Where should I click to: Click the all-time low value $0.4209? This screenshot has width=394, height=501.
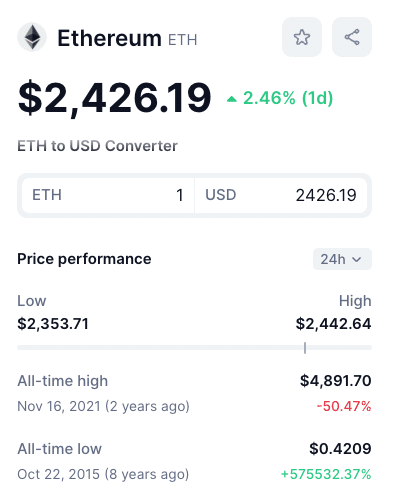[x=340, y=449]
